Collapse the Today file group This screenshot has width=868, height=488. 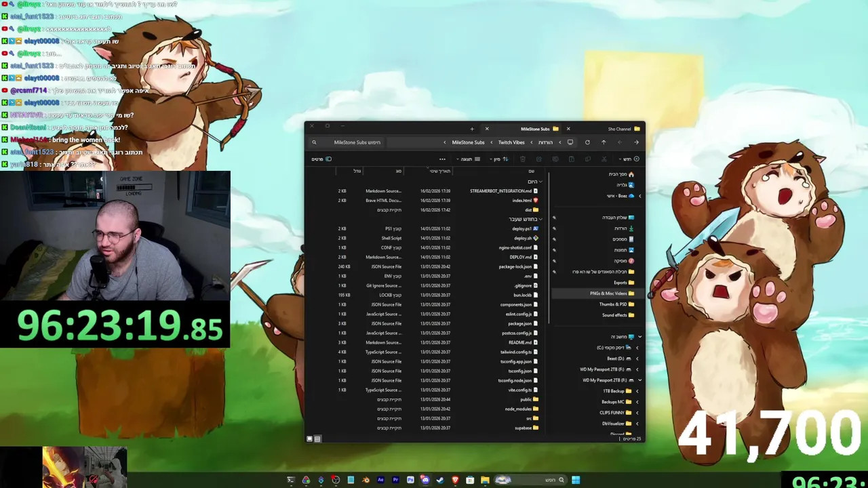click(x=540, y=182)
